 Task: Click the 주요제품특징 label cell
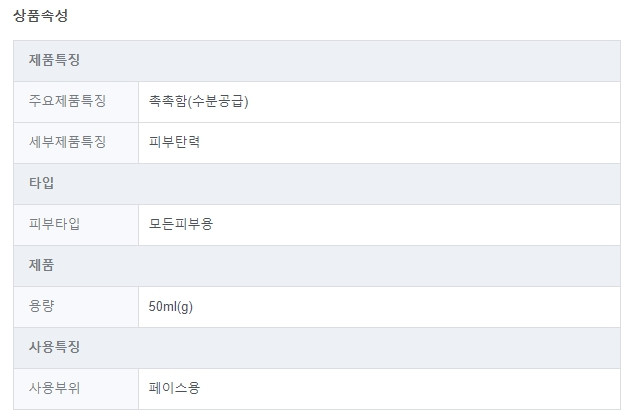click(76, 102)
